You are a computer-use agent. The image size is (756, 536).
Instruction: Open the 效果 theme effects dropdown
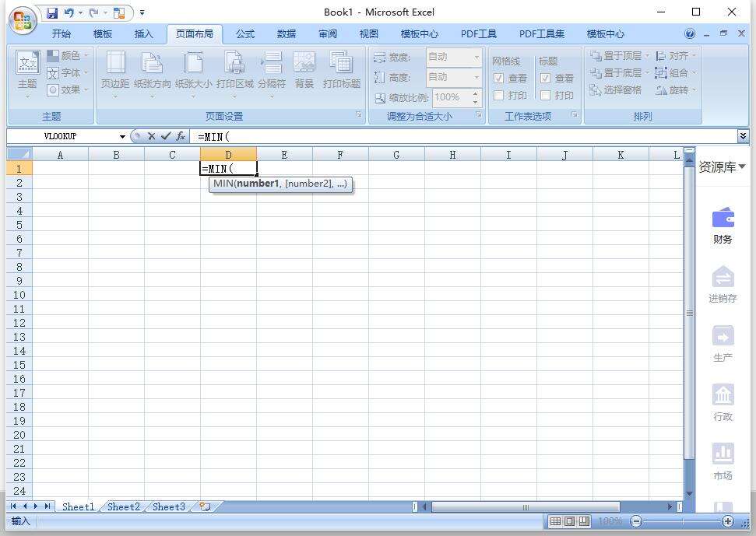[x=68, y=90]
